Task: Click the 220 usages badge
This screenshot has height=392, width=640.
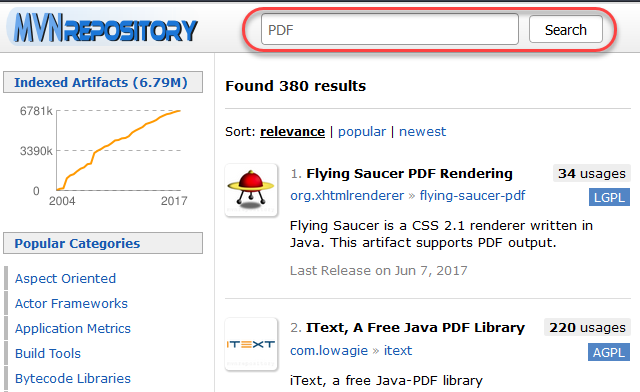Action: pos(587,327)
